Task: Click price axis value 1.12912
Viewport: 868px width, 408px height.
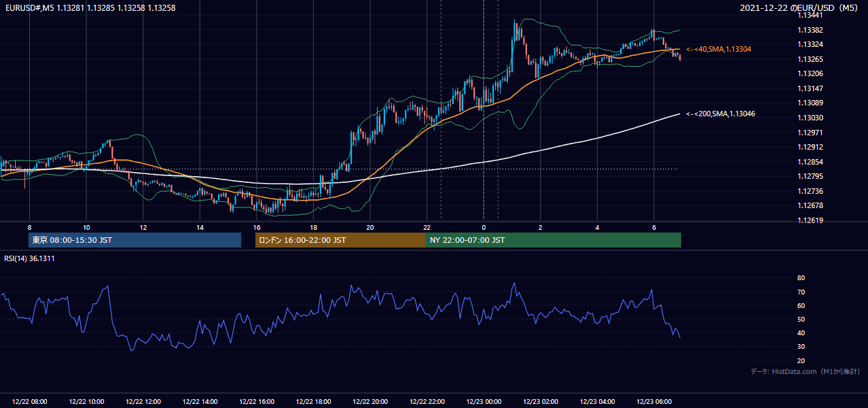Action: 810,147
